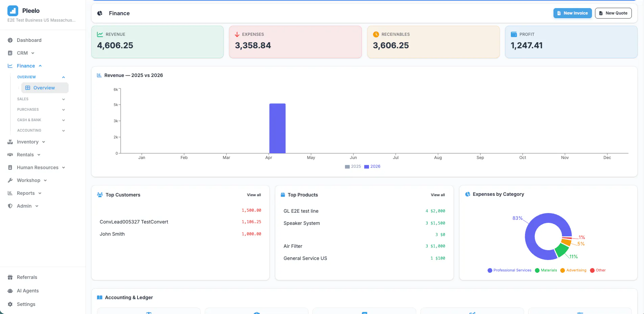Click the Finance chart icon in sidebar
The image size is (644, 314).
tap(10, 66)
